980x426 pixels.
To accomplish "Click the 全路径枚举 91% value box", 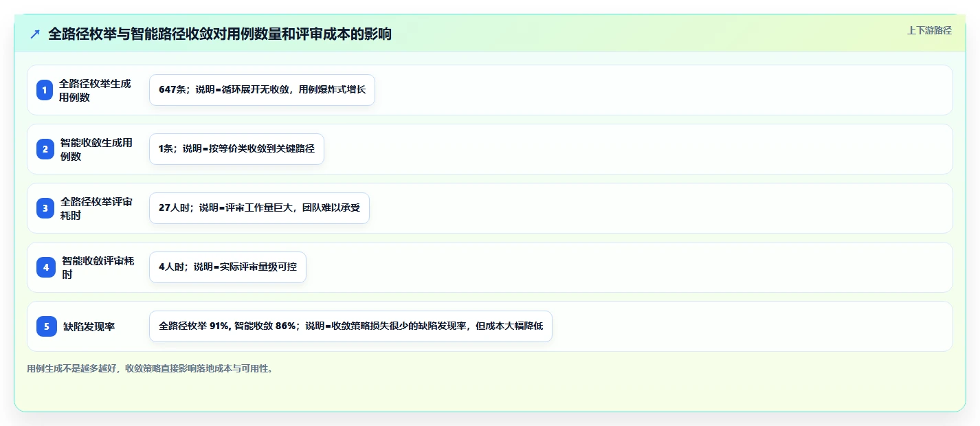I will 350,326.
